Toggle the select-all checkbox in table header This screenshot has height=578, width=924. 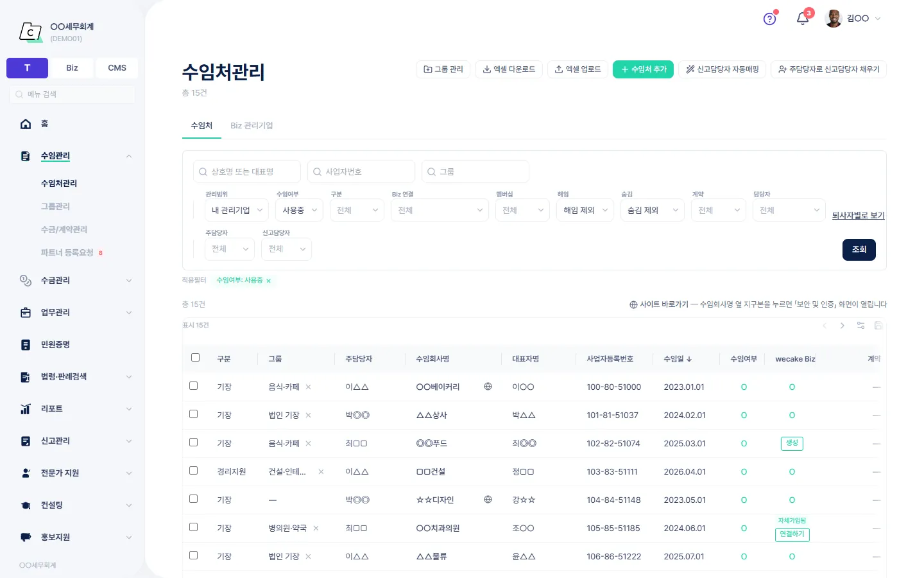tap(195, 358)
